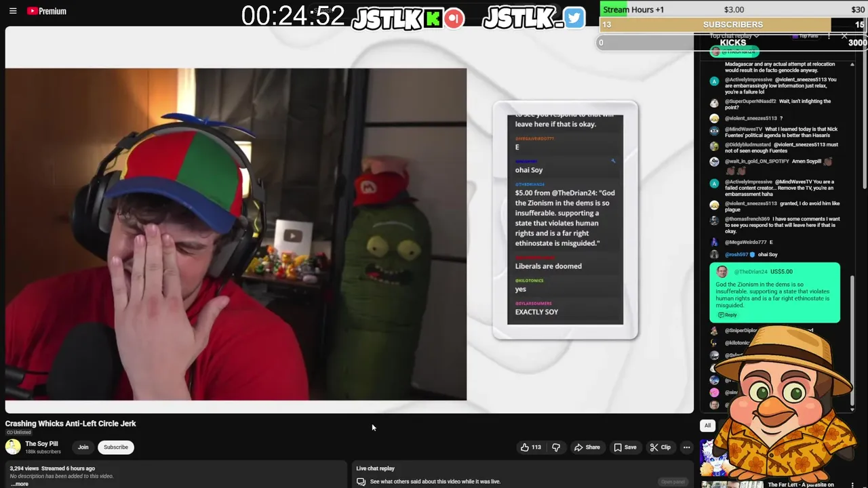Click username @SuperDuperNNasdf2 in chat
The height and width of the screenshot is (488, 868).
coord(750,102)
